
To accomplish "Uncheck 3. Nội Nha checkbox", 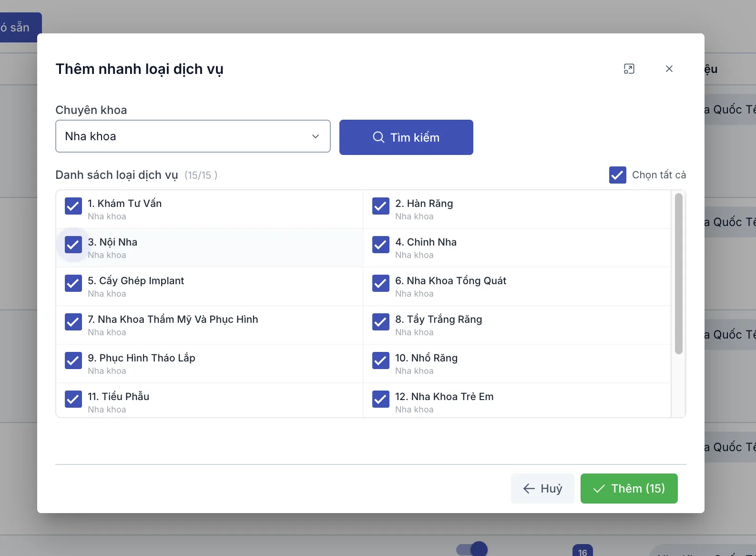I will 73,245.
